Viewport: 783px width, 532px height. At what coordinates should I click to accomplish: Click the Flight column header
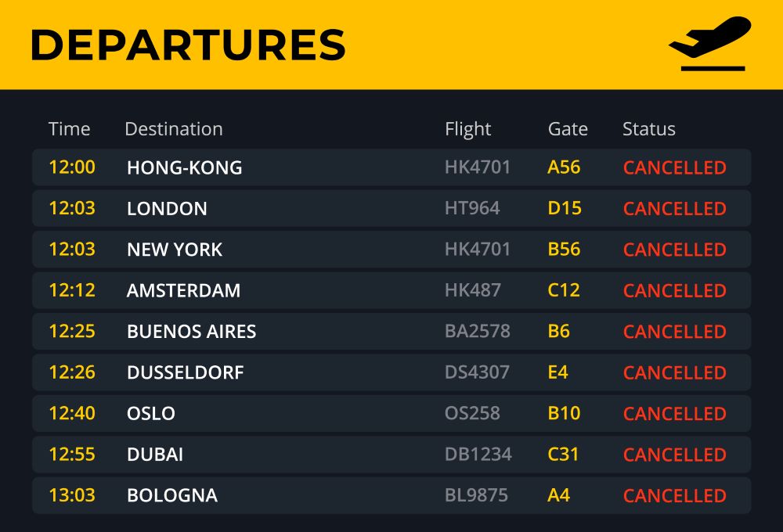468,129
